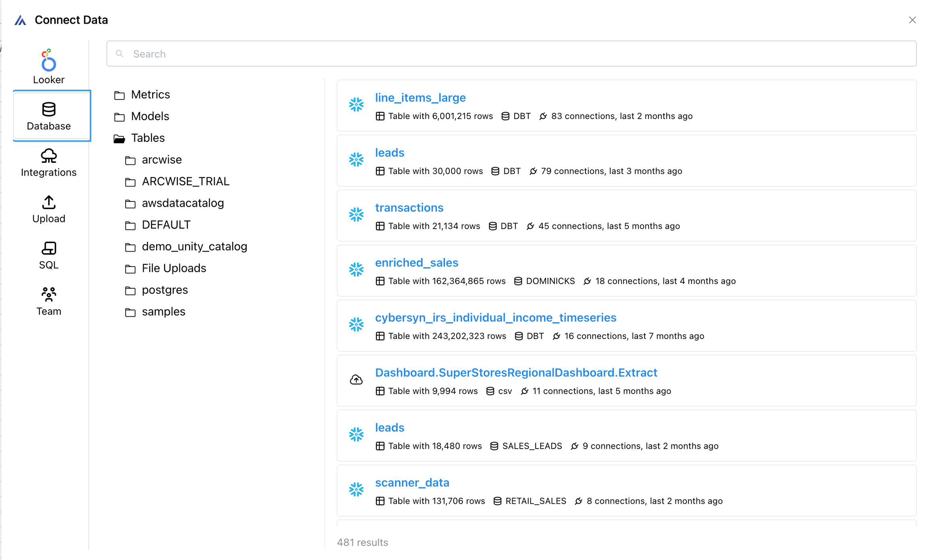Click cloud upload icon beside SuperStores extract
The width and height of the screenshot is (927, 560).
(x=356, y=380)
